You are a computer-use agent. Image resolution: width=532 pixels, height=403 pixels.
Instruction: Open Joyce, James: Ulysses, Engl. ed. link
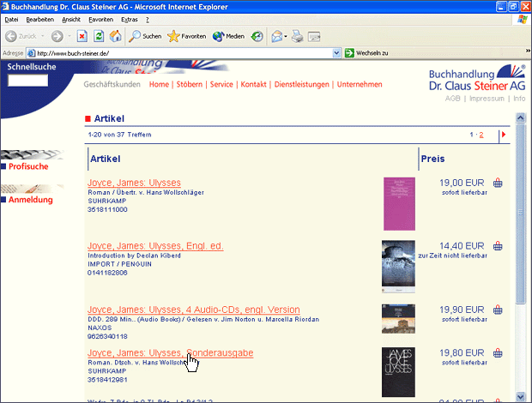click(155, 246)
